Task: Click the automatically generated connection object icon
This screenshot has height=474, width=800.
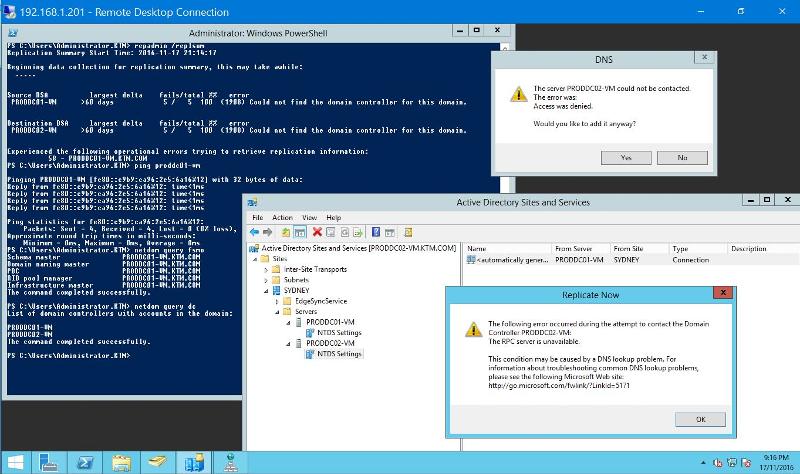Action: (470, 260)
